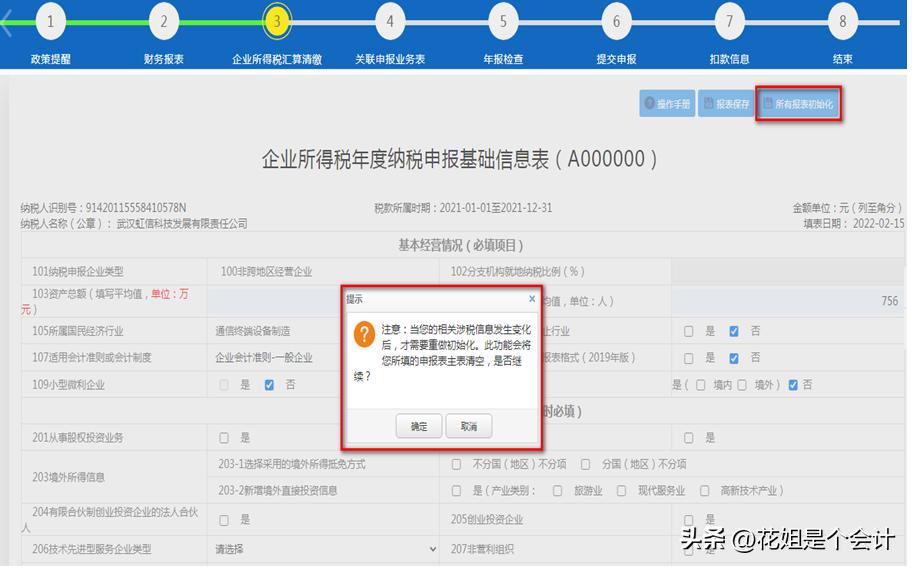
Task: Click 企业会计准则-一般企业 value
Action: [x=263, y=358]
